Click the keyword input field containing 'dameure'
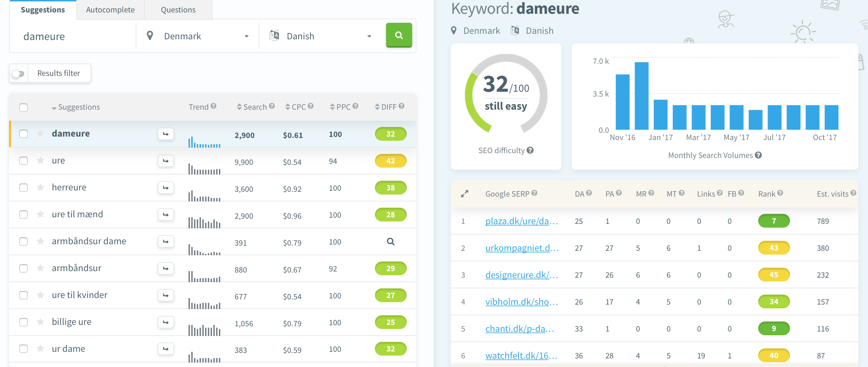Screen dimensions: 868x367 (x=73, y=36)
